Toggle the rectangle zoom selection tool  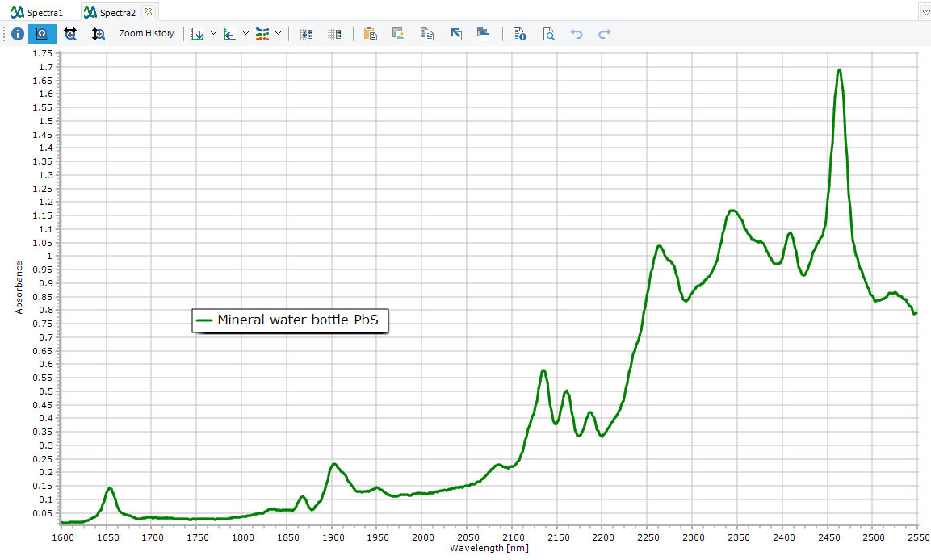[42, 34]
